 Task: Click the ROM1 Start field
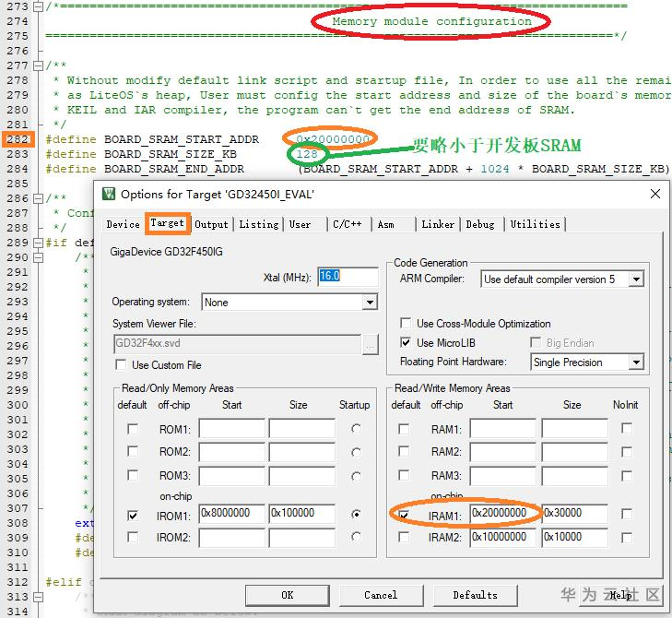tap(232, 429)
